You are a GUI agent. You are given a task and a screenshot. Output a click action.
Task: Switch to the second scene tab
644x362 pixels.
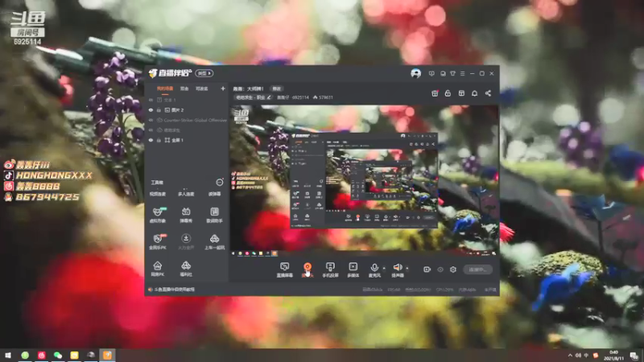coord(184,88)
